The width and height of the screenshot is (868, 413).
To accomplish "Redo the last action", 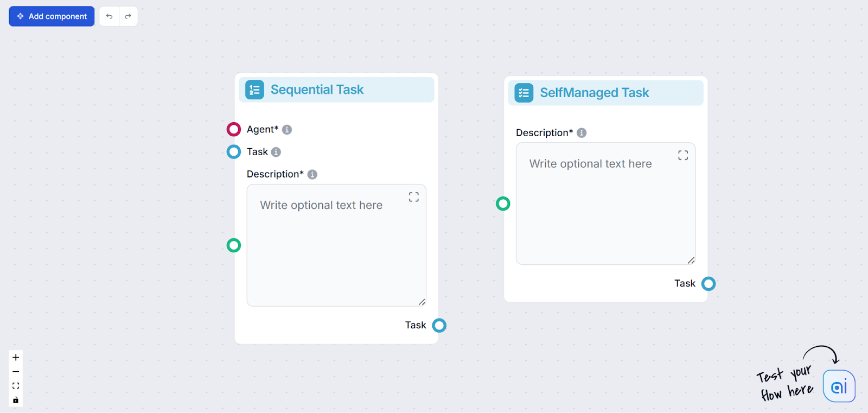I will (128, 16).
